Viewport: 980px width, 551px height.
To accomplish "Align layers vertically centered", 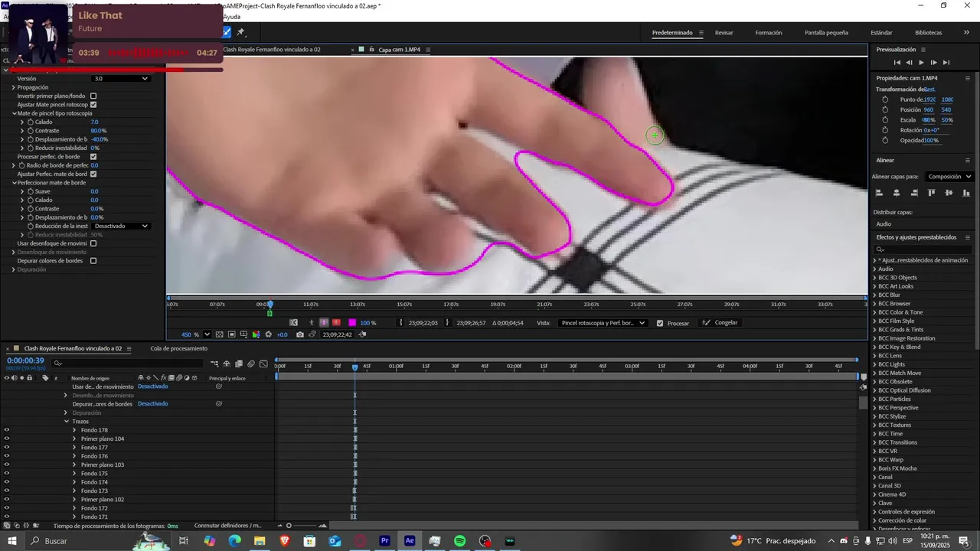I will pyautogui.click(x=949, y=193).
